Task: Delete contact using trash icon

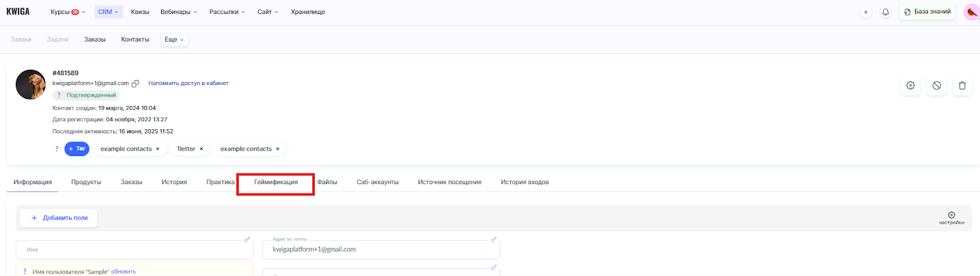Action: (962, 86)
